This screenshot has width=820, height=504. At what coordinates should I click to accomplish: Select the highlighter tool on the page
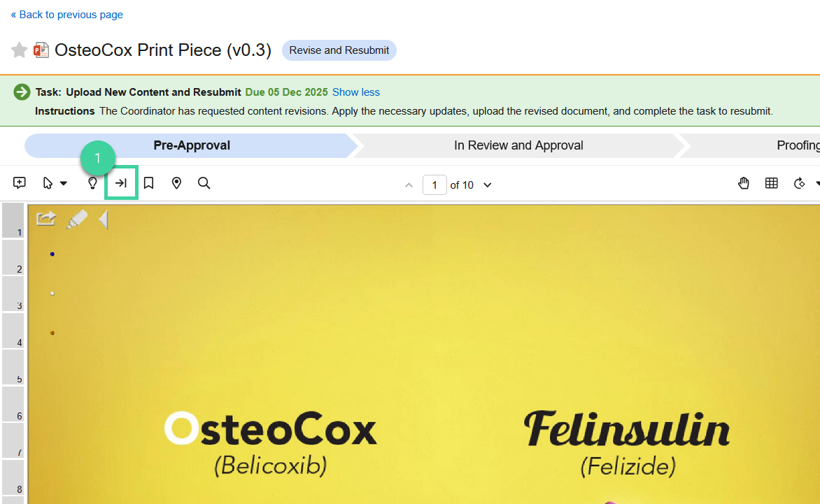[x=77, y=219]
